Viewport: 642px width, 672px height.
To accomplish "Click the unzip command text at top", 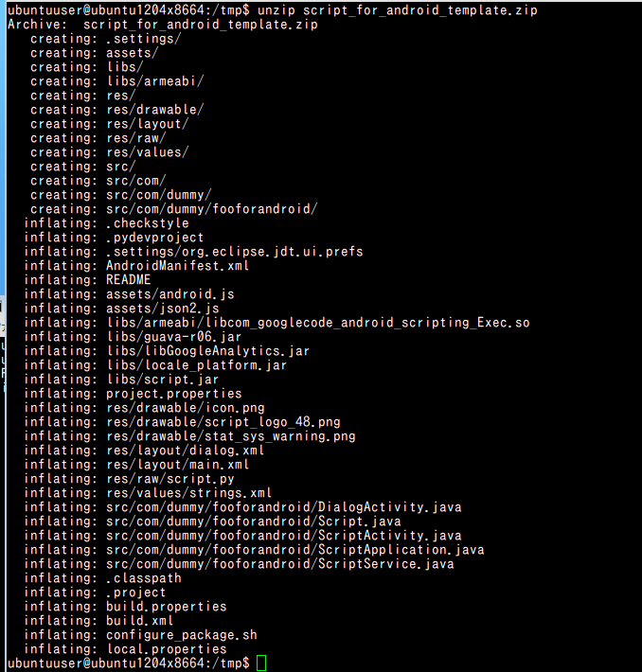I will [x=397, y=9].
